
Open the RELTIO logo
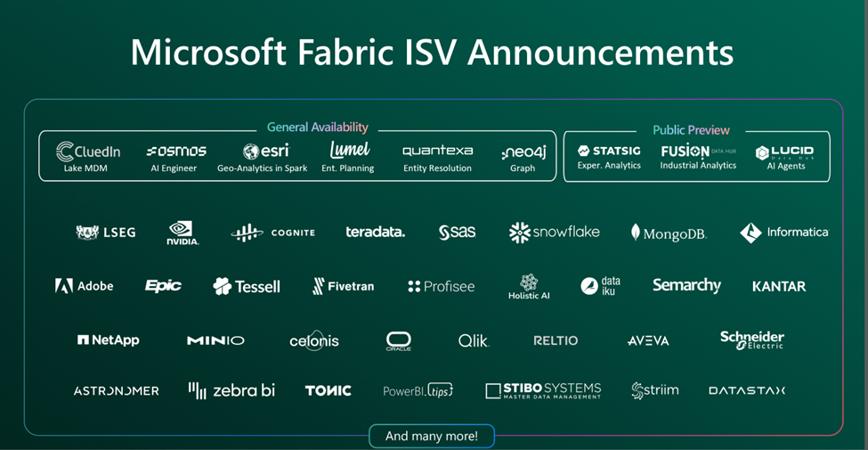556,340
